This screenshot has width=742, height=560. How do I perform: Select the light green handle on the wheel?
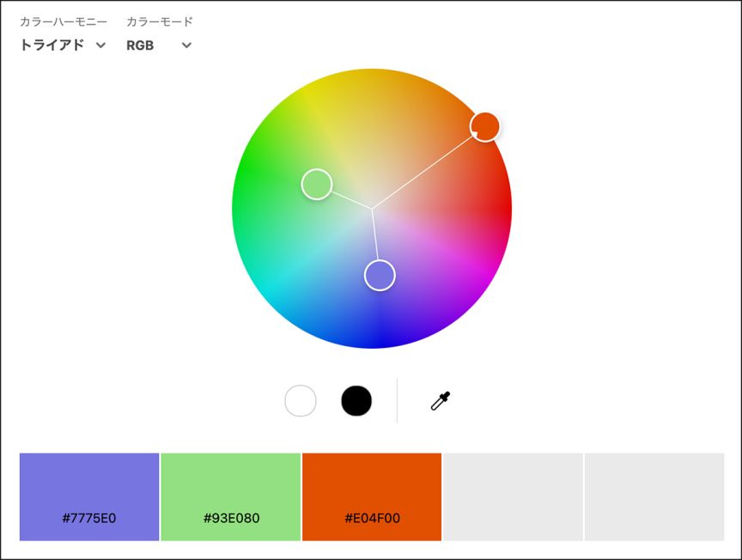click(317, 184)
